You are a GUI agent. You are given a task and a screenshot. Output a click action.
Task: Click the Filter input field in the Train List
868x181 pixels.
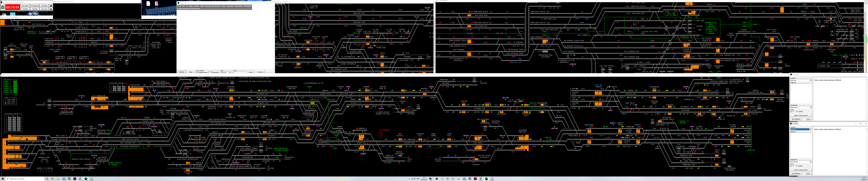coord(240,73)
